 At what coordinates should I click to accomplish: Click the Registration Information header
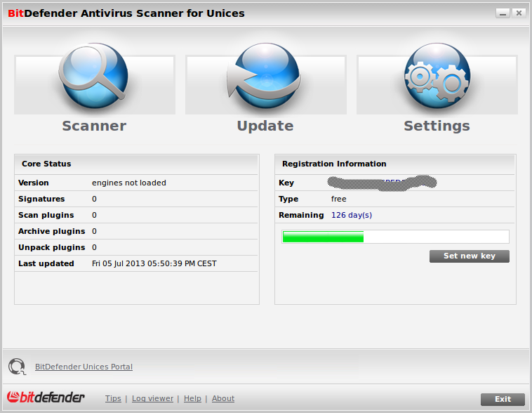coord(334,164)
